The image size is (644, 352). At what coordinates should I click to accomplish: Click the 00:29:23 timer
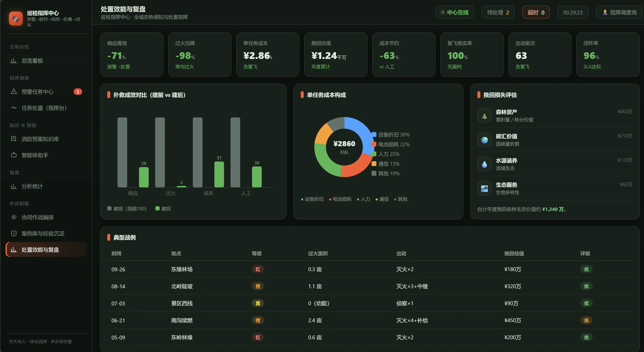pos(572,12)
